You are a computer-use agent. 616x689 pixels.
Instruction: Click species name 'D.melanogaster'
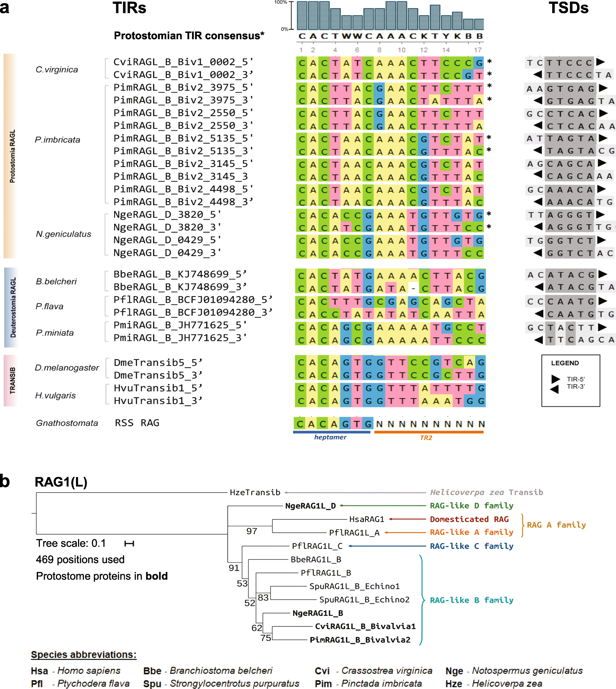[67, 368]
